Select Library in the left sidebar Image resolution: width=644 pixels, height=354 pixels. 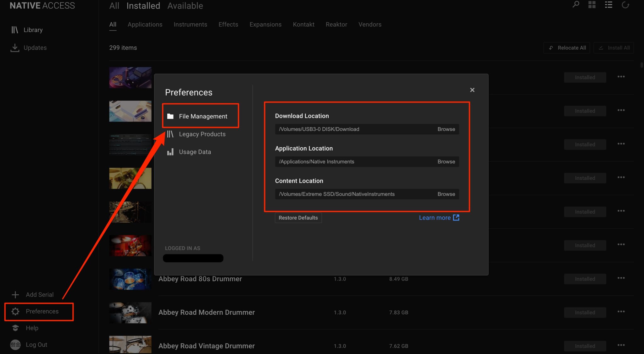click(33, 30)
